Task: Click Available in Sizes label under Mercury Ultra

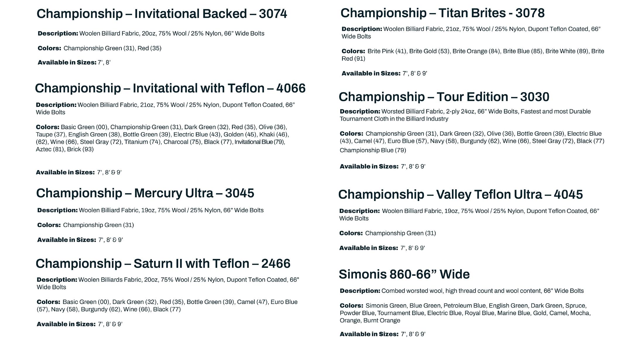Action: (66, 240)
